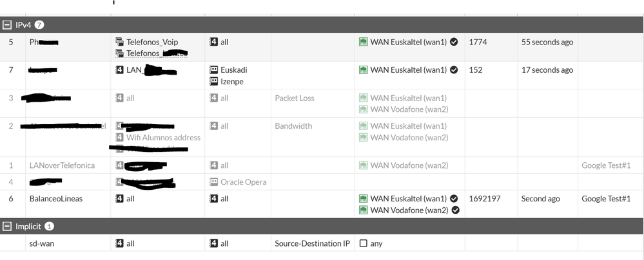Click the Oracle Opera service icon

[x=213, y=182]
